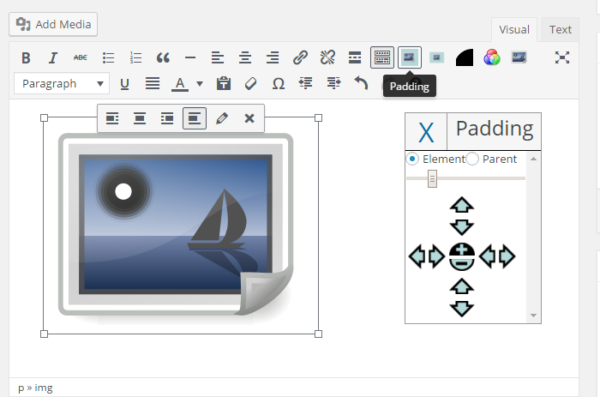600x397 pixels.
Task: Toggle underline formatting
Action: (124, 83)
